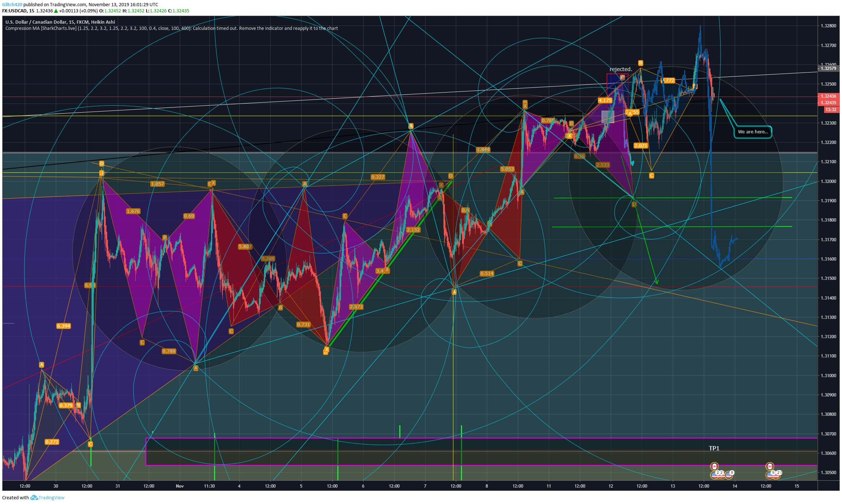Click the TradingView cloud logo icon

click(34, 497)
